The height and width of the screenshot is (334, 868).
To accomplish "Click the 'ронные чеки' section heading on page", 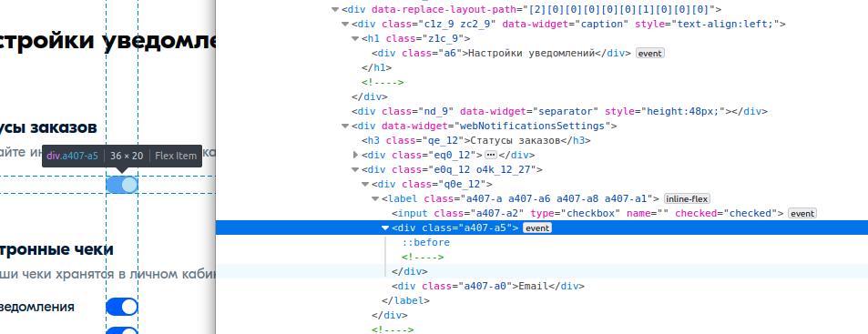I will pyautogui.click(x=56, y=249).
